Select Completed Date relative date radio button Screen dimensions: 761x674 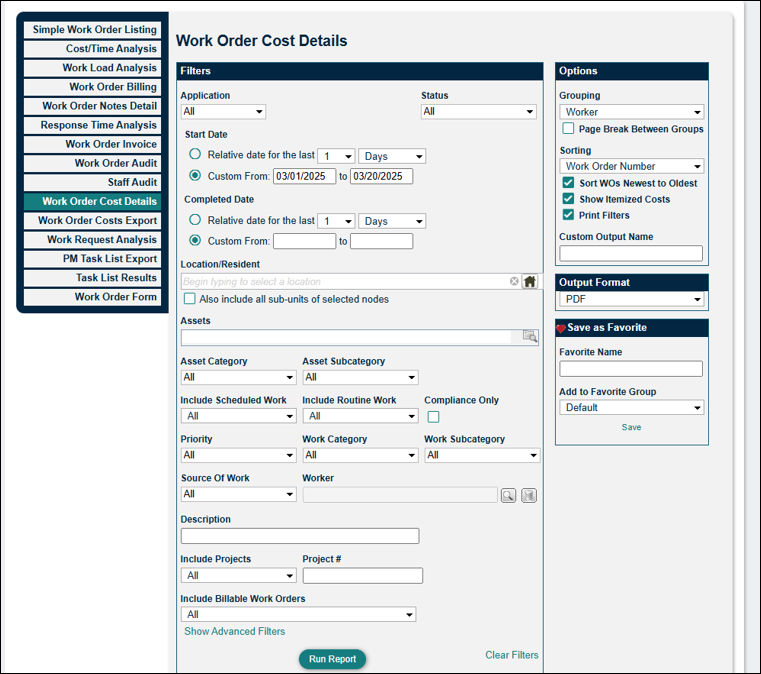195,220
